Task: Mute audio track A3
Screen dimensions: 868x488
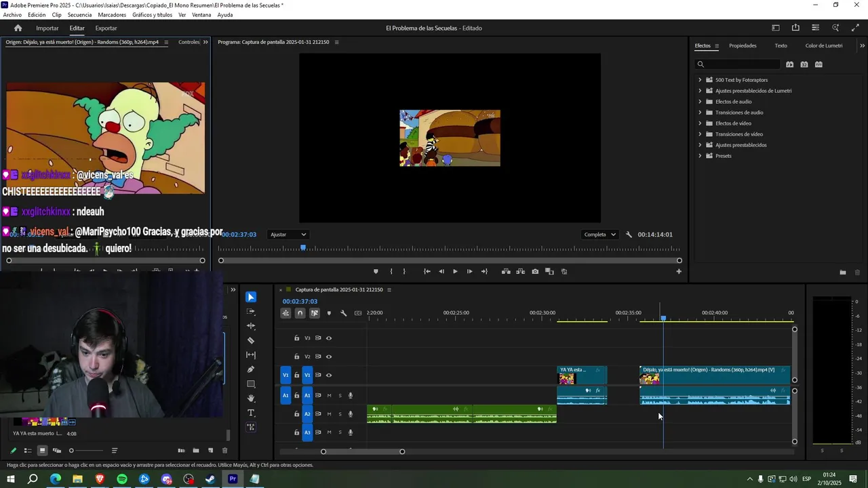Action: coord(330,432)
